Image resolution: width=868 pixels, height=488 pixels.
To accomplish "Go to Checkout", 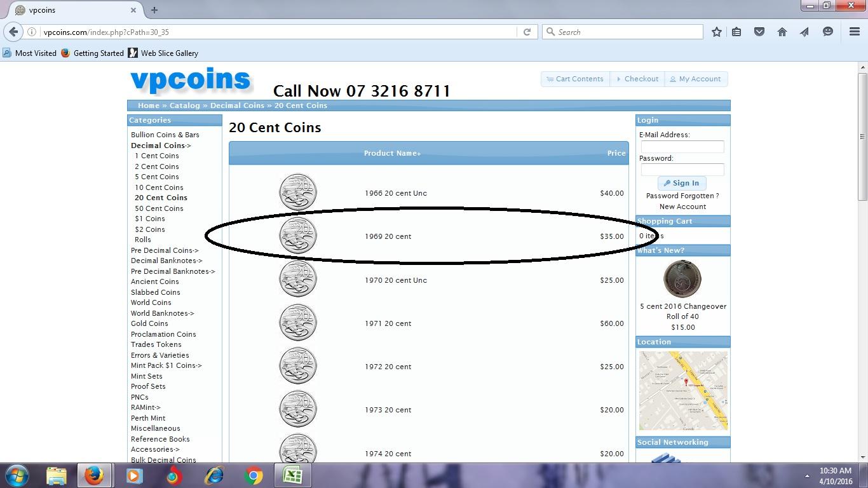I will (x=637, y=79).
